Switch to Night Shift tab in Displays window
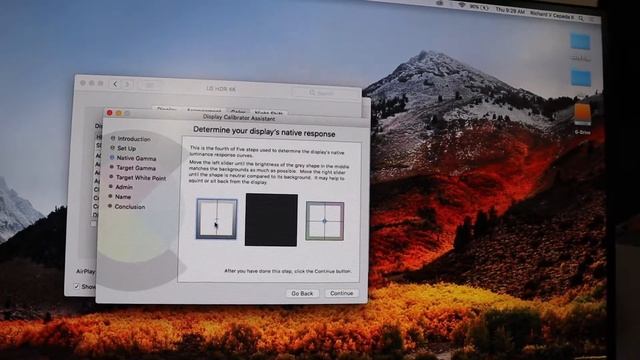Viewport: 640px width, 360px height. click(x=269, y=112)
